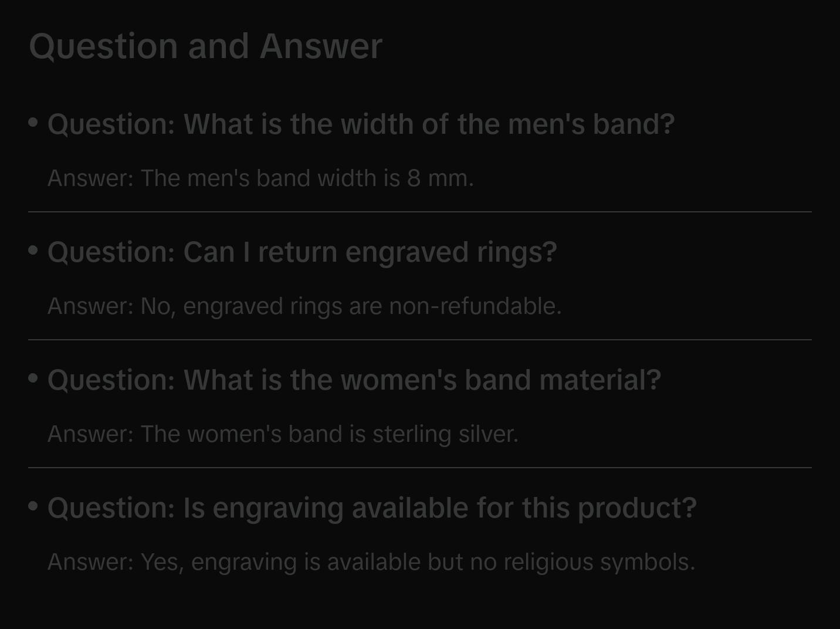Open the engraving availability question

(372, 508)
